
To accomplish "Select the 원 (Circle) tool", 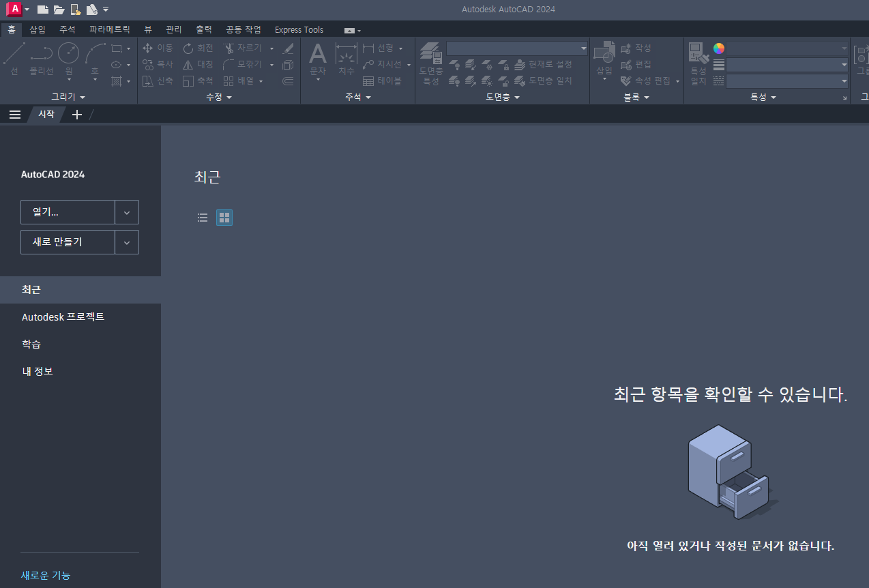I will (x=68, y=53).
